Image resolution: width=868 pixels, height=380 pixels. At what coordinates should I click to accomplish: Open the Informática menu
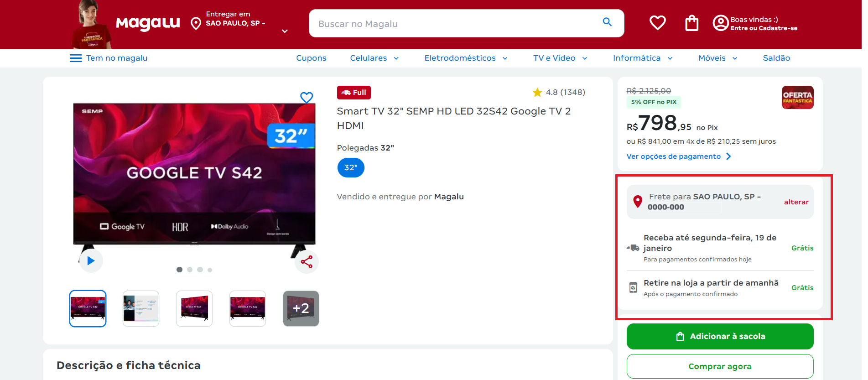pyautogui.click(x=637, y=58)
